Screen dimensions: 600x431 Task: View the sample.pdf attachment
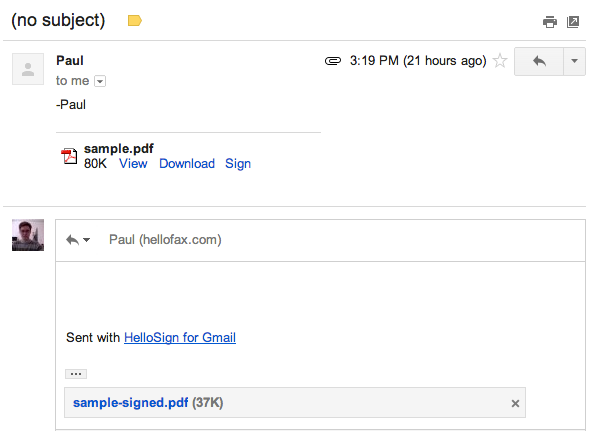tap(133, 163)
